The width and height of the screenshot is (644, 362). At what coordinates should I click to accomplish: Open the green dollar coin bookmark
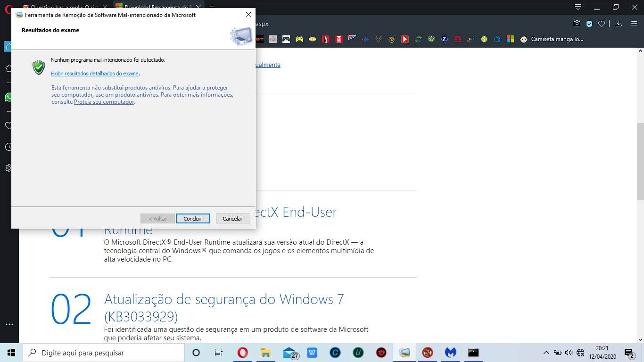click(x=484, y=39)
